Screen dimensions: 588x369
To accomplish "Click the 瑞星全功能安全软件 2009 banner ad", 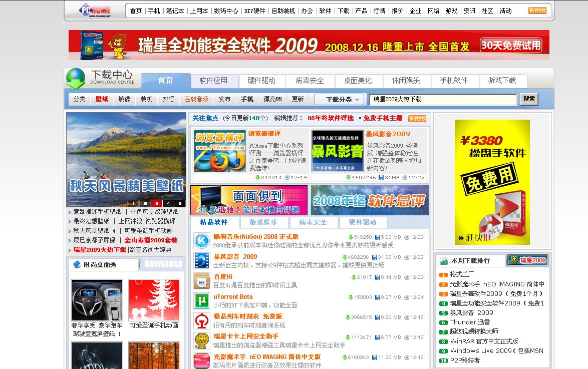I will click(x=309, y=45).
